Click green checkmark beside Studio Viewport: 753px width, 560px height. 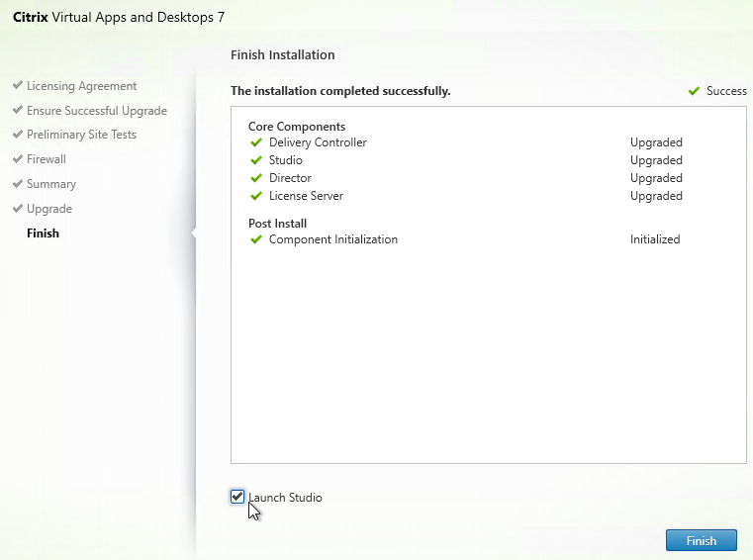tap(256, 160)
